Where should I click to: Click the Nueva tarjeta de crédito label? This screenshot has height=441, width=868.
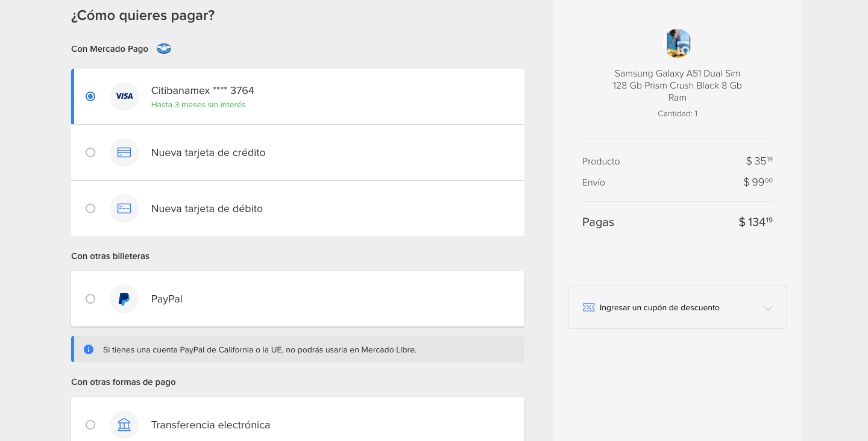(209, 152)
